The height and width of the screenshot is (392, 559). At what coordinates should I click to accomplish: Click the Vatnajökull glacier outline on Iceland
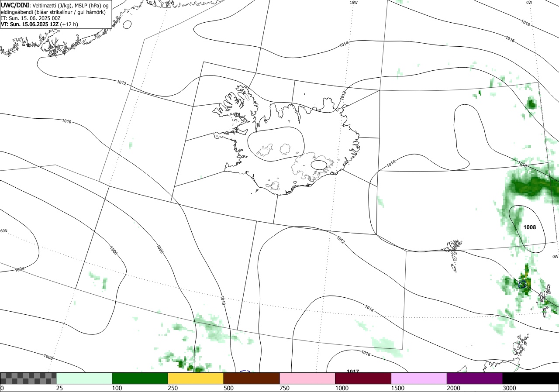tap(312, 167)
